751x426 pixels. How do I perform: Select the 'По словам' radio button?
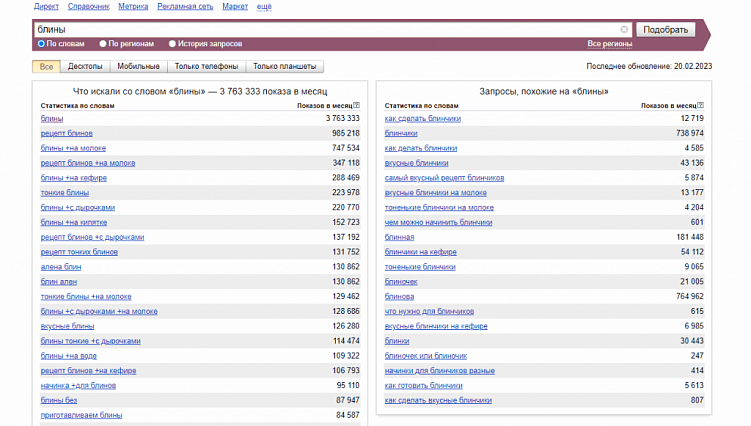(41, 44)
